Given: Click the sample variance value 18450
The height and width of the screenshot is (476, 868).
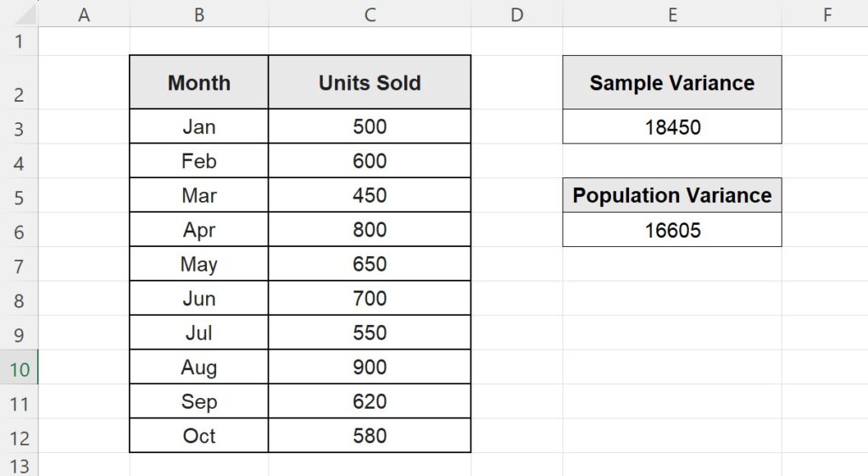Looking at the screenshot, I should (x=672, y=127).
